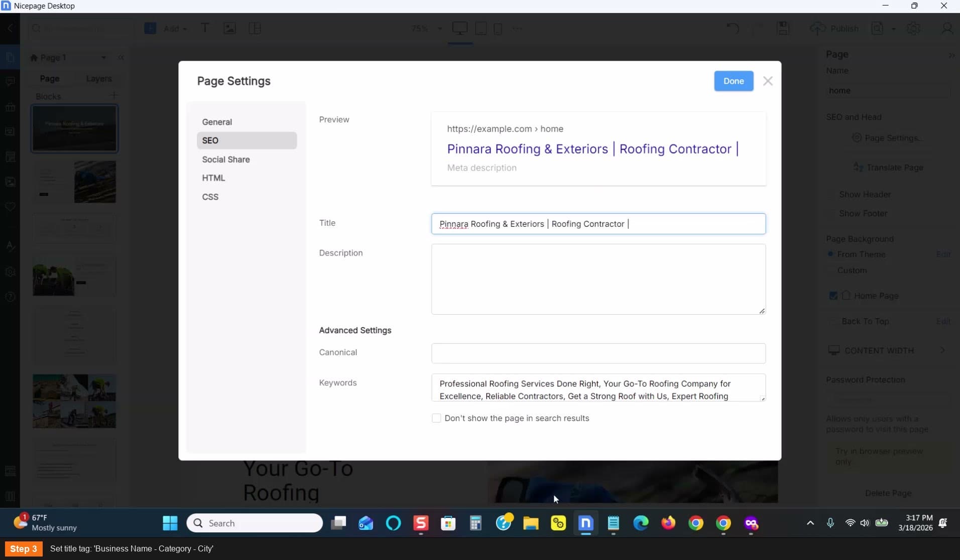Click Edit next to Back To Top
This screenshot has width=960, height=560.
943,322
